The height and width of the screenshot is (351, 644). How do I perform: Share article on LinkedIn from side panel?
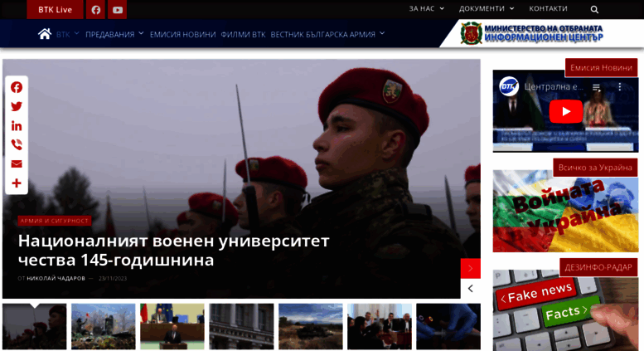(x=17, y=126)
